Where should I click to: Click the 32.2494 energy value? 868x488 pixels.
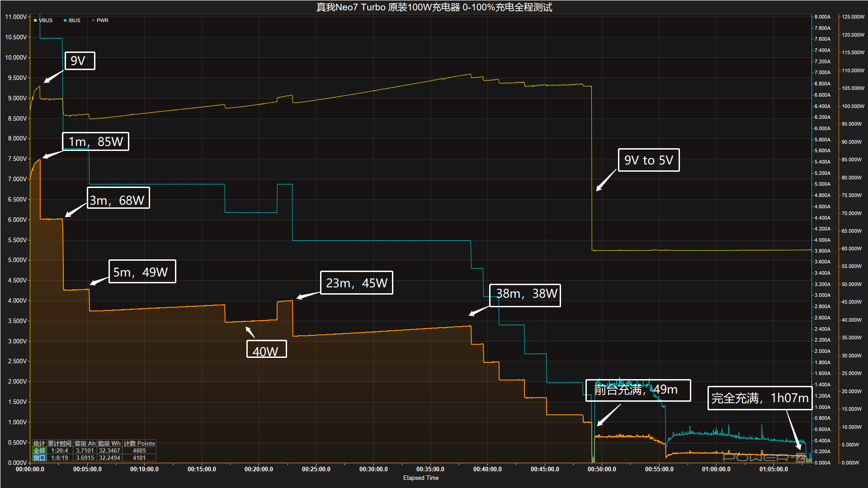pyautogui.click(x=109, y=458)
